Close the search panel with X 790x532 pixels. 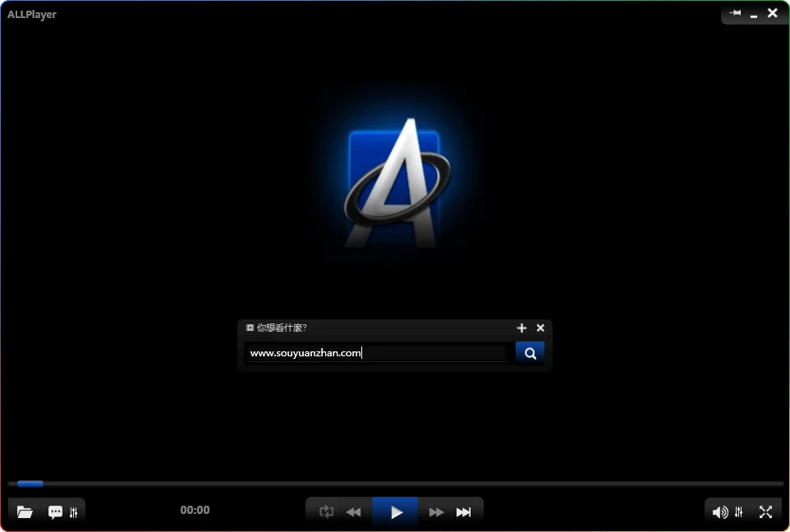tap(540, 328)
